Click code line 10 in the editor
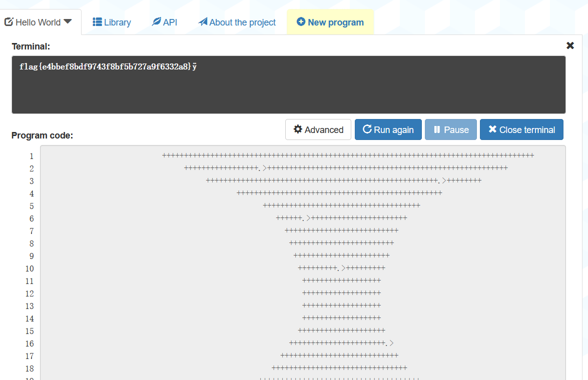This screenshot has height=380, width=588. [x=341, y=268]
